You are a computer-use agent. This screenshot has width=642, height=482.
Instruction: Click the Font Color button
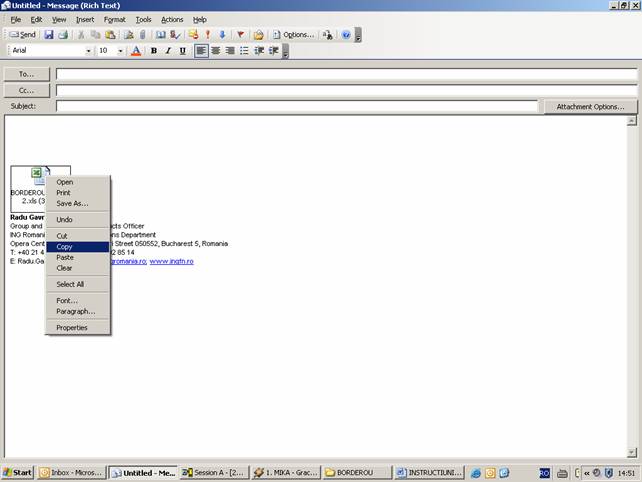(x=136, y=51)
